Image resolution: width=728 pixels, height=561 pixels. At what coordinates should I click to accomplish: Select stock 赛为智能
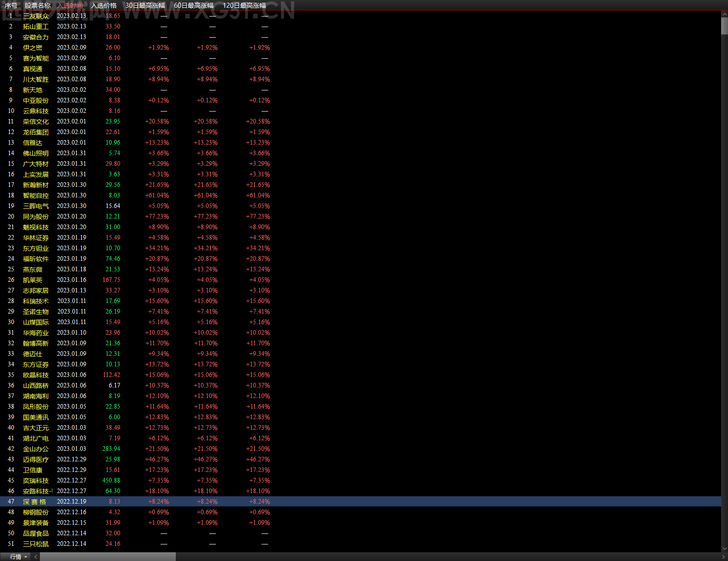pos(36,58)
